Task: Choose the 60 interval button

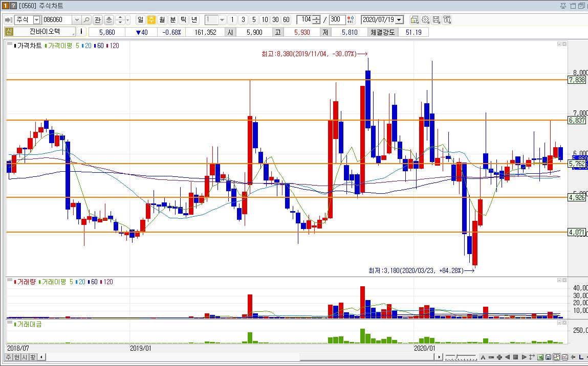Action: 287,19
